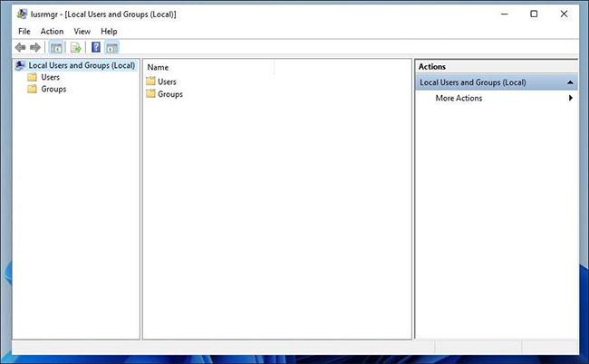Select the Users folder icon in center list
The width and height of the screenshot is (589, 364).
tap(150, 81)
